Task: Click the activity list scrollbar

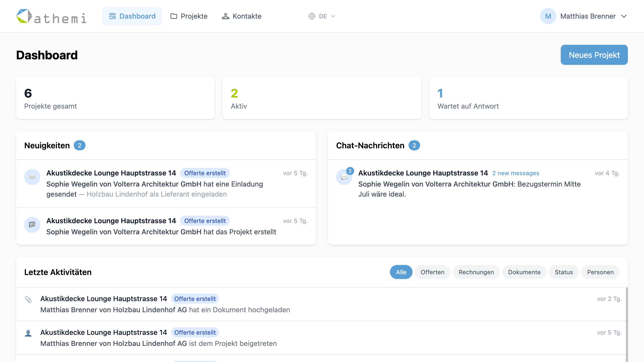Action: [627, 325]
